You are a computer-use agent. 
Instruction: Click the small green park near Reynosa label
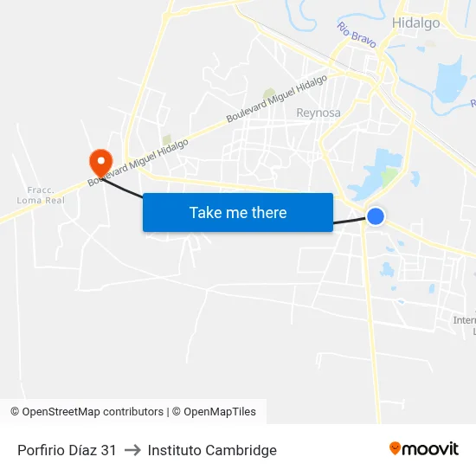click(269, 93)
